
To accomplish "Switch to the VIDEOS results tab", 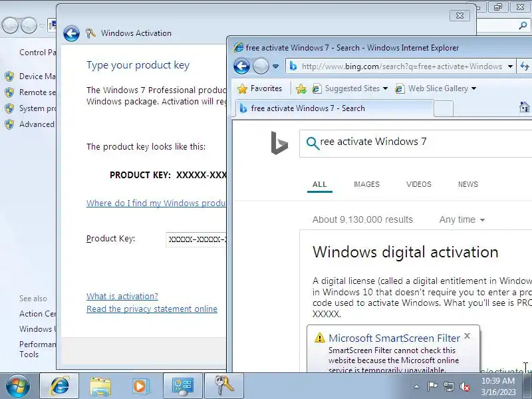I will pos(419,185).
